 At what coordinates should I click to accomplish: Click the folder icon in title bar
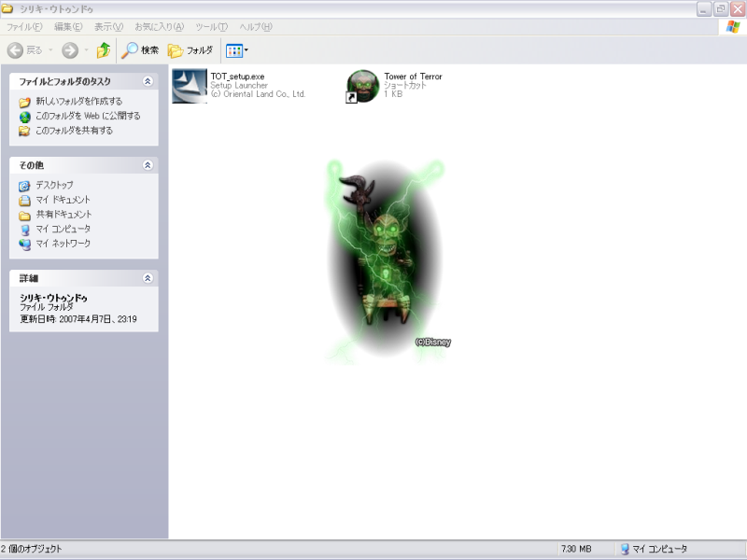pyautogui.click(x=7, y=8)
